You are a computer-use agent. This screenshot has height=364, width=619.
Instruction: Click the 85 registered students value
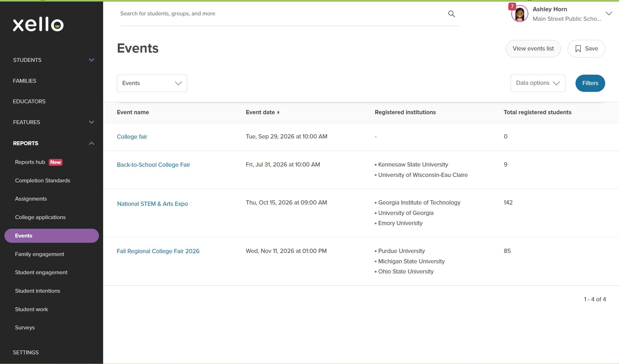tap(507, 251)
